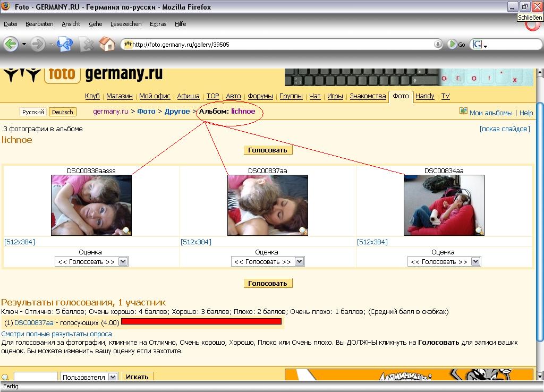Image resolution: width=544 pixels, height=392 pixels.
Task: Open the Пользователя search type dropdown
Action: pos(113,377)
